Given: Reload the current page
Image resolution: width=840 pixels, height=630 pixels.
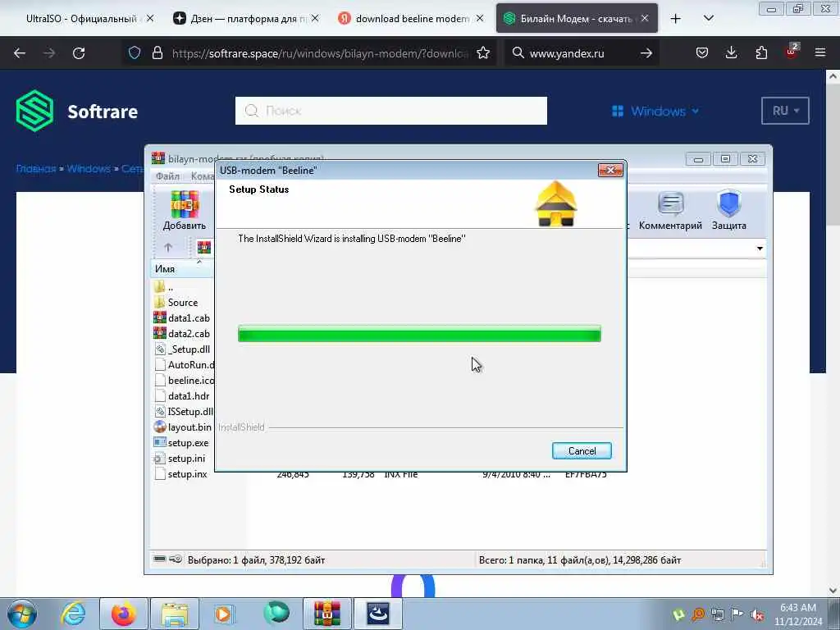Looking at the screenshot, I should pos(79,53).
